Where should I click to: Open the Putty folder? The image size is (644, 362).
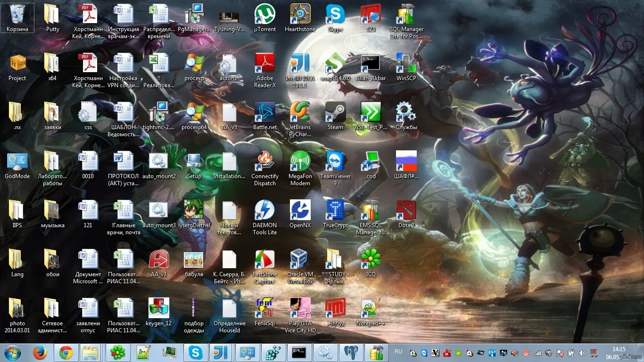pos(53,18)
